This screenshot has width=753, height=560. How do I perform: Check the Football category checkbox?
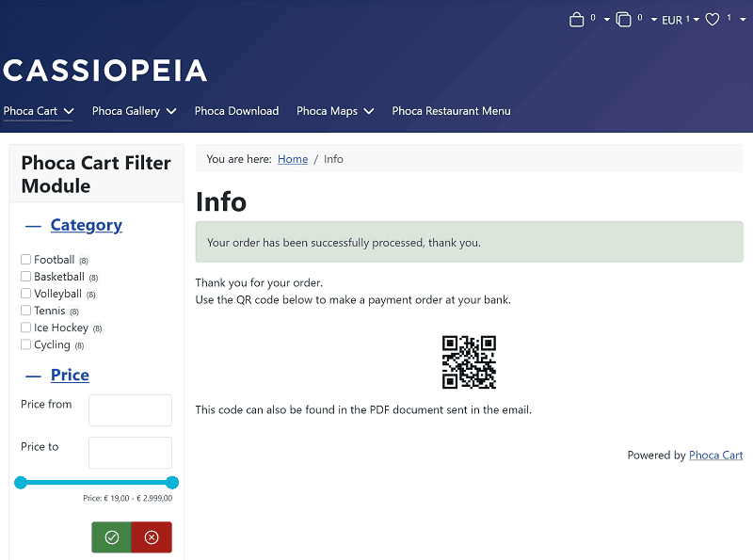point(26,260)
